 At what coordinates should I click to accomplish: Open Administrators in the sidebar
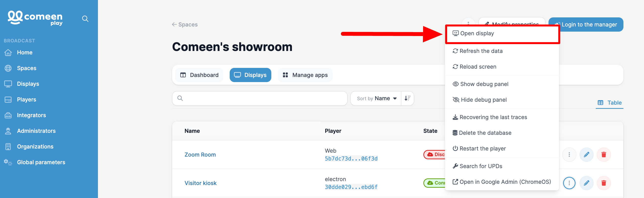[x=36, y=131]
